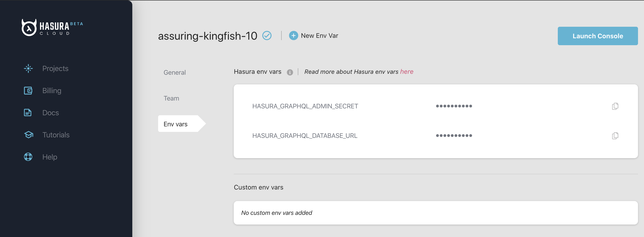Select the Env vars tab
644x237 pixels.
pyautogui.click(x=181, y=124)
